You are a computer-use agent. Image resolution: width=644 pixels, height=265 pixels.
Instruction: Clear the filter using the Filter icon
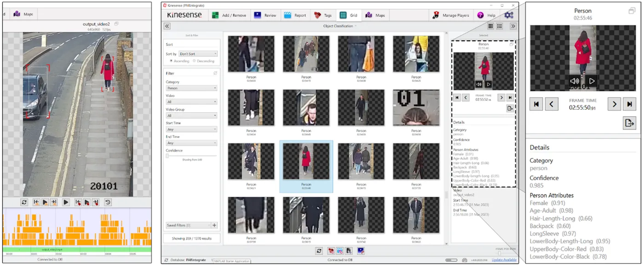(215, 73)
